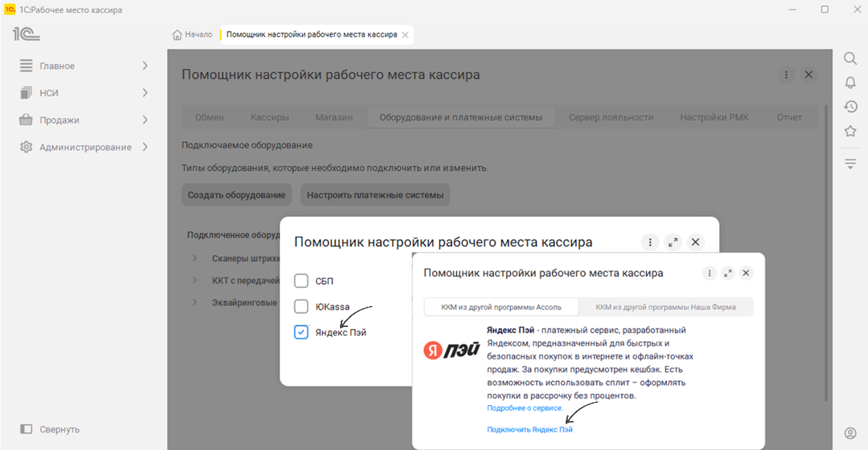
Task: Select ККМ из другой программы Наша Фирма tab
Action: click(x=665, y=307)
